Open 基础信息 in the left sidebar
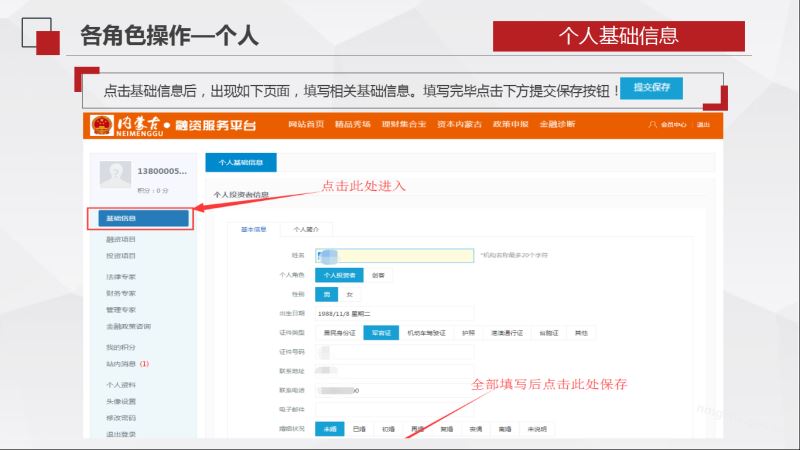The image size is (800, 450). point(138,218)
